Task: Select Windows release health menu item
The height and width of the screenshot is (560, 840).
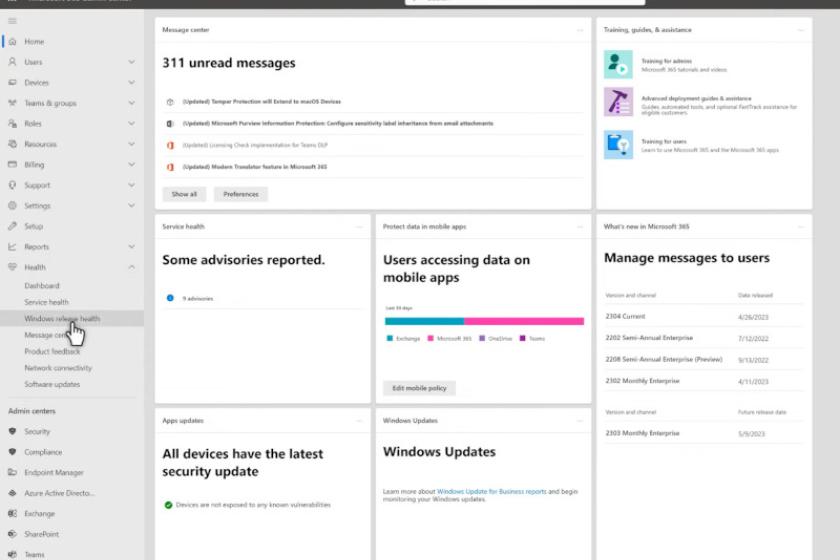Action: 72,318
